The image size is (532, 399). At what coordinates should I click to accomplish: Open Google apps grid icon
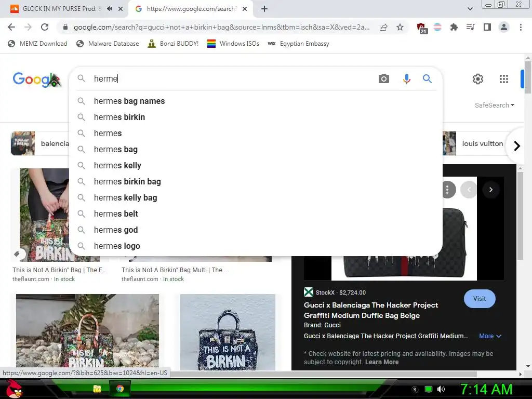504,79
